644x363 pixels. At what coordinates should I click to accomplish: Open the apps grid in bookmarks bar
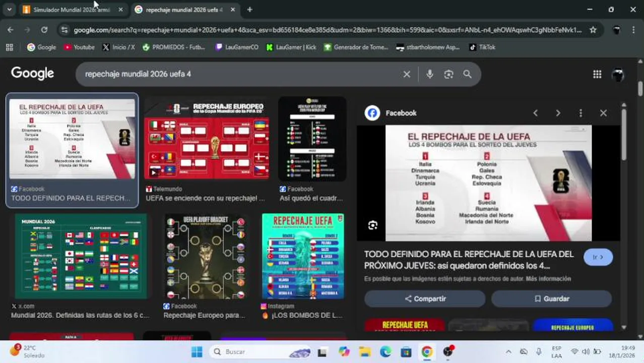[9, 47]
